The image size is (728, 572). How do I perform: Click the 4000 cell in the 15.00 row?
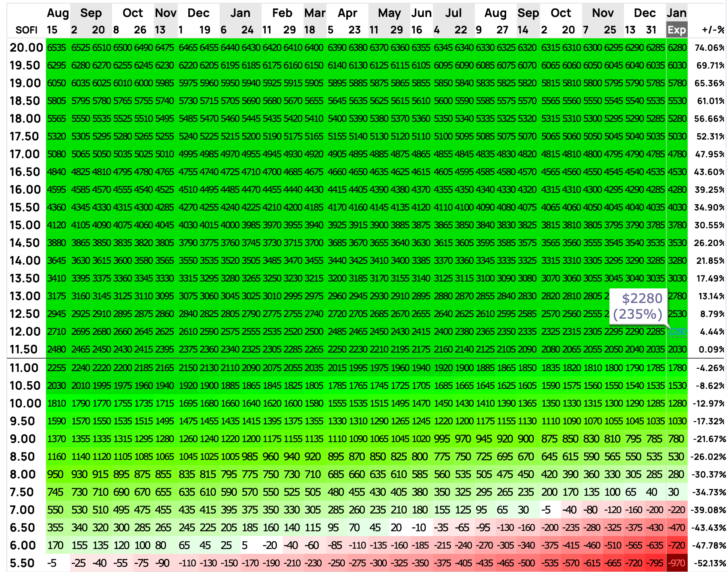click(230, 225)
